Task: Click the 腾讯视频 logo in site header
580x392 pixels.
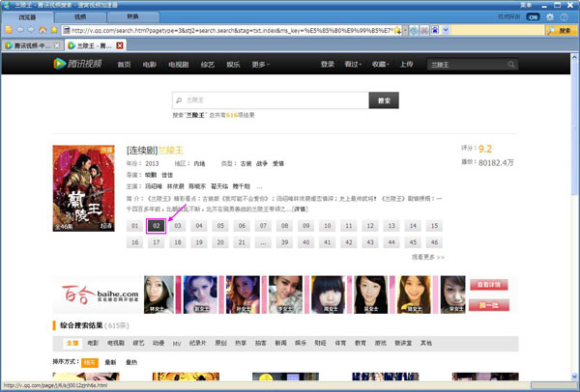Action: (77, 64)
